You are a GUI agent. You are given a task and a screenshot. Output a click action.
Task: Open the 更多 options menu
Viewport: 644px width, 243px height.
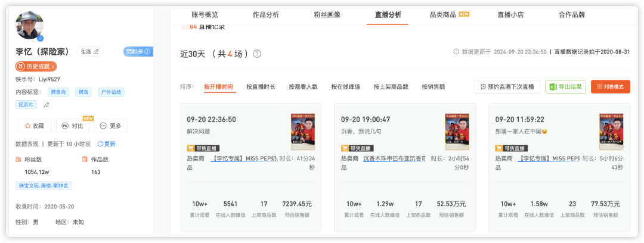click(110, 126)
